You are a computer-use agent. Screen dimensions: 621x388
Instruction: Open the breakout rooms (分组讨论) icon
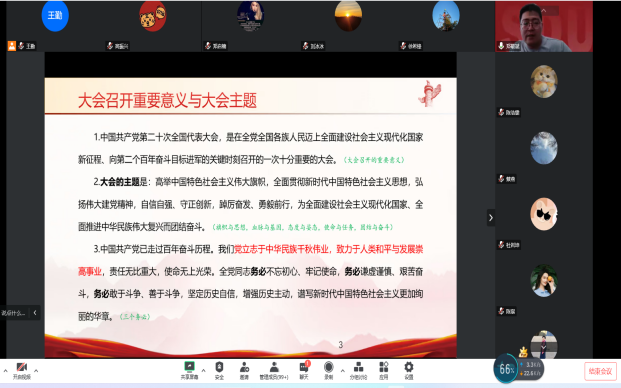358,371
